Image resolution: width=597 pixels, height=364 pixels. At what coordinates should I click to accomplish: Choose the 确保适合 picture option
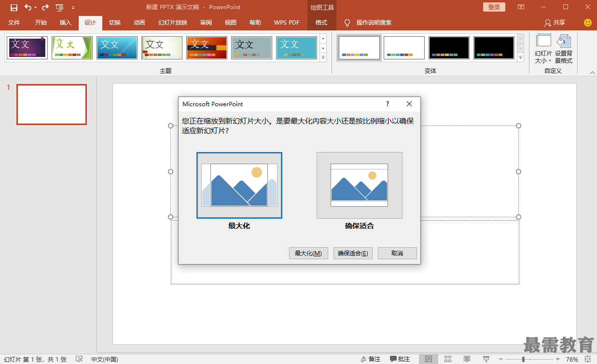coord(360,185)
